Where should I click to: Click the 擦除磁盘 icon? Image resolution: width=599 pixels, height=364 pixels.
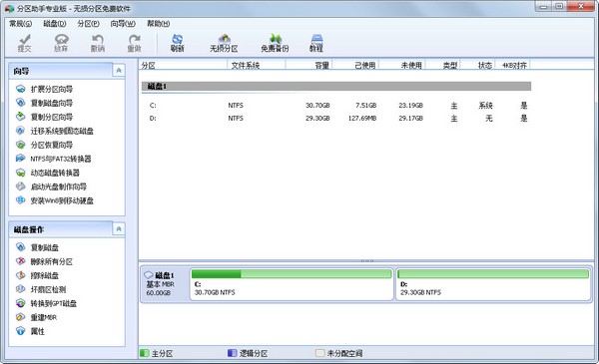[x=21, y=275]
